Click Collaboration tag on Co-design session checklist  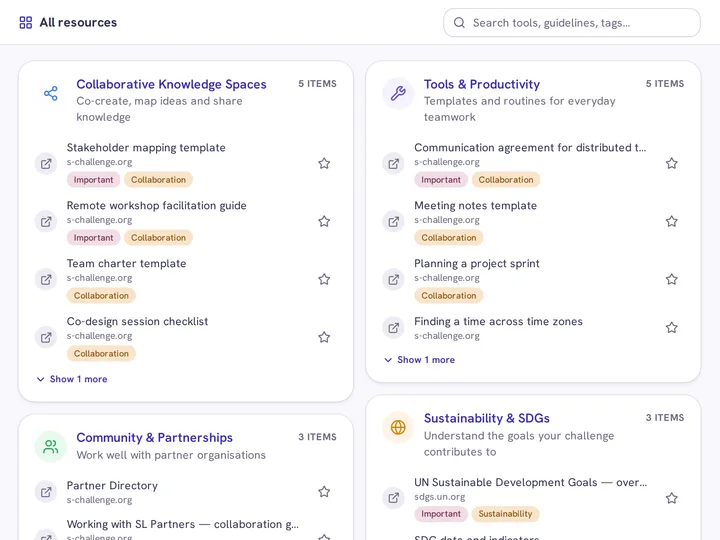101,353
